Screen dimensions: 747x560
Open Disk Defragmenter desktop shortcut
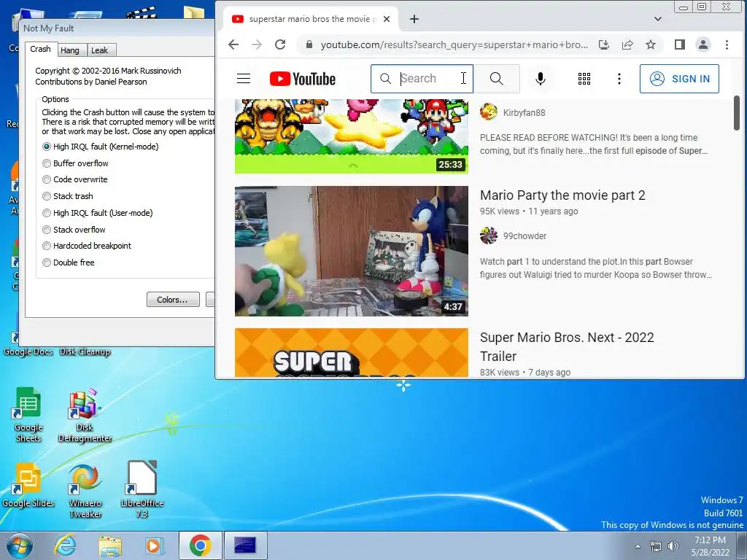(85, 415)
